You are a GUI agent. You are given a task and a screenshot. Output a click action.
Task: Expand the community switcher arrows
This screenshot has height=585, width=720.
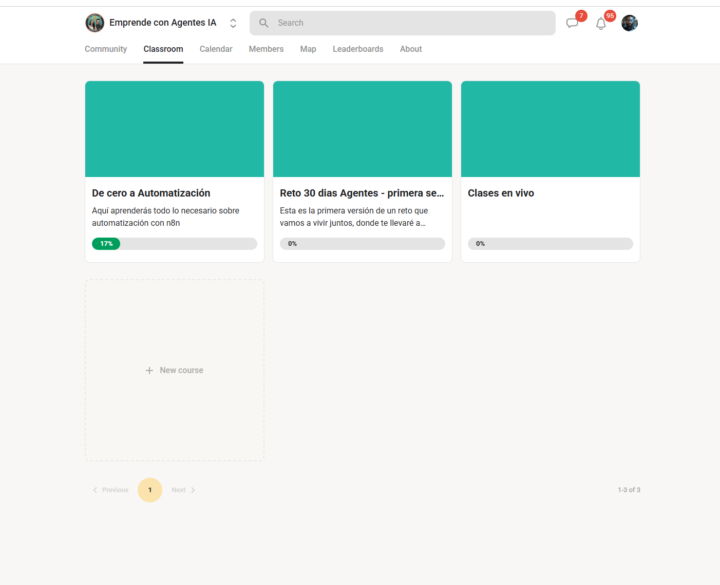pos(233,23)
